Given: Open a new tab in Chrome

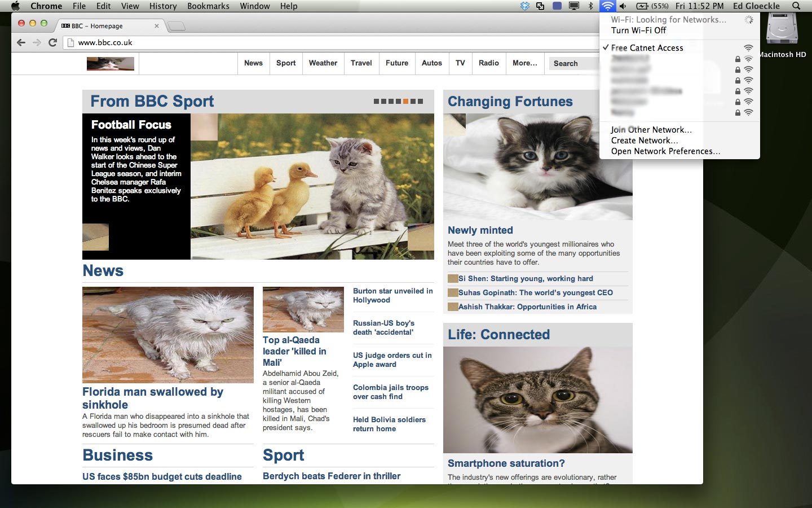Looking at the screenshot, I should pos(176,26).
